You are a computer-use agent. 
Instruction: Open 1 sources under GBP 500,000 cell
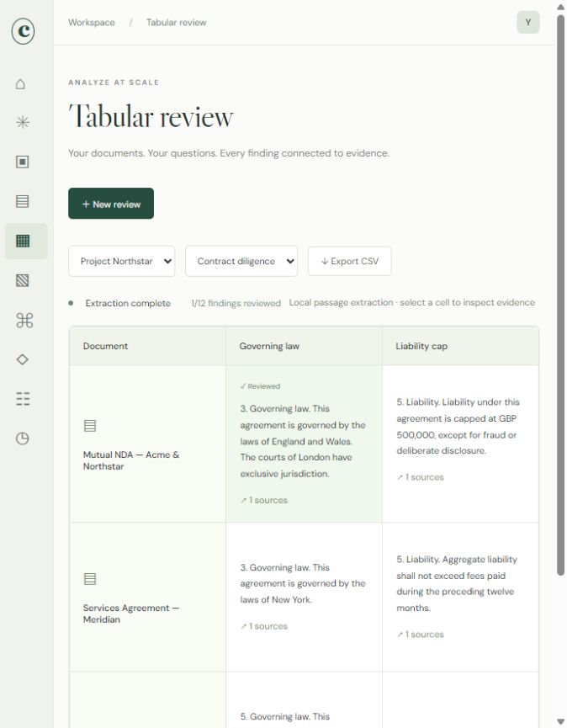point(421,477)
